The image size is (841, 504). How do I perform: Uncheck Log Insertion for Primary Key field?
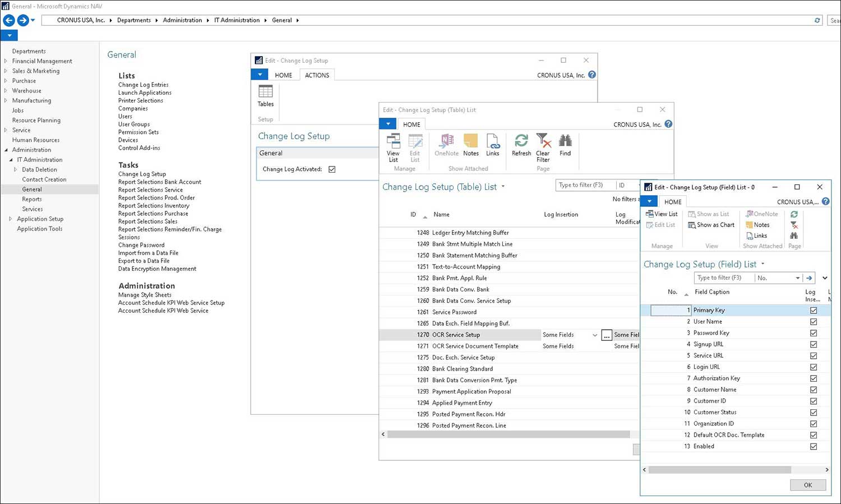point(814,310)
